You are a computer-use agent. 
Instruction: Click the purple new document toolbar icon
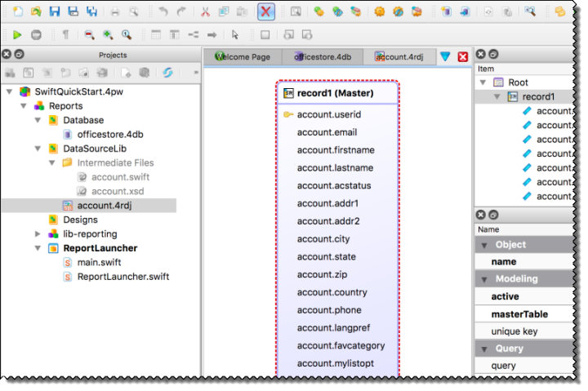tap(446, 11)
